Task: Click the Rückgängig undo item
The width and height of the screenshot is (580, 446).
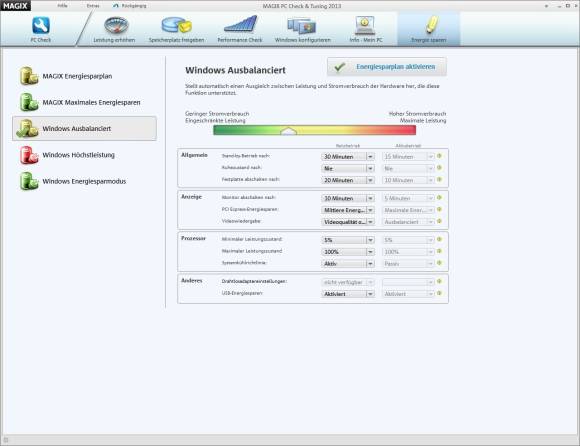Action: point(130,6)
